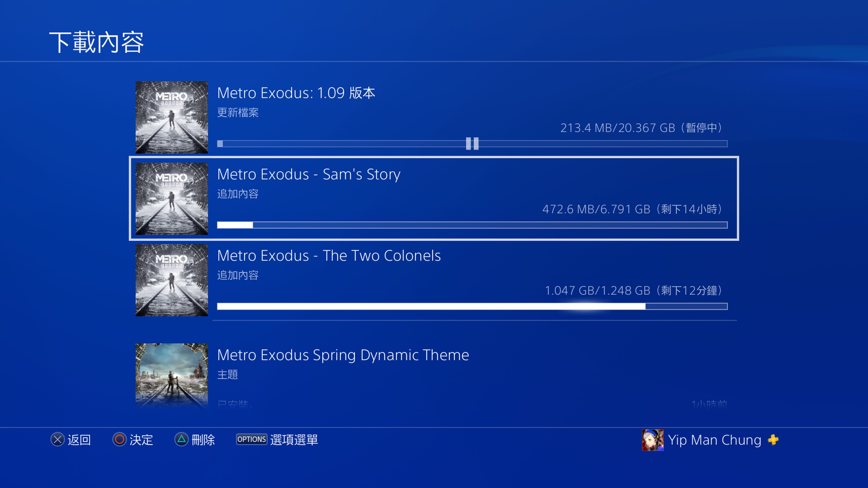Select the Metro Exodus - Sam's Story entry
Screen dimensions: 868x488
[434, 198]
